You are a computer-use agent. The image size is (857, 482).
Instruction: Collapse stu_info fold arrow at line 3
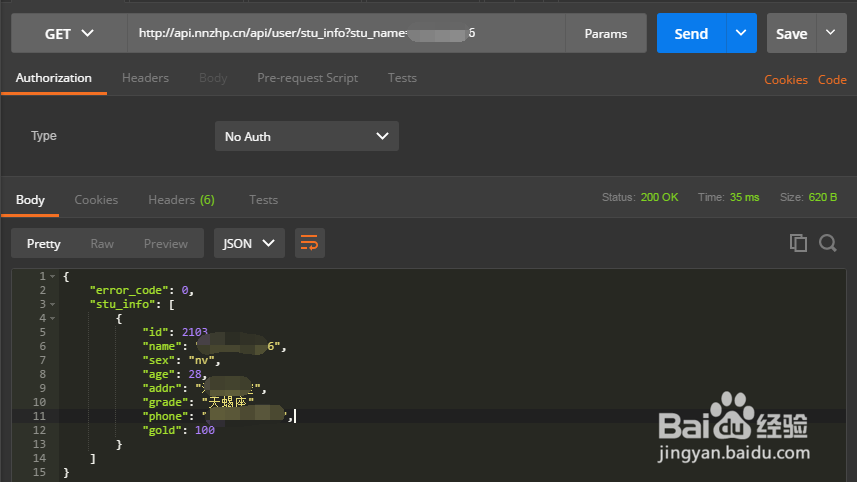click(52, 304)
